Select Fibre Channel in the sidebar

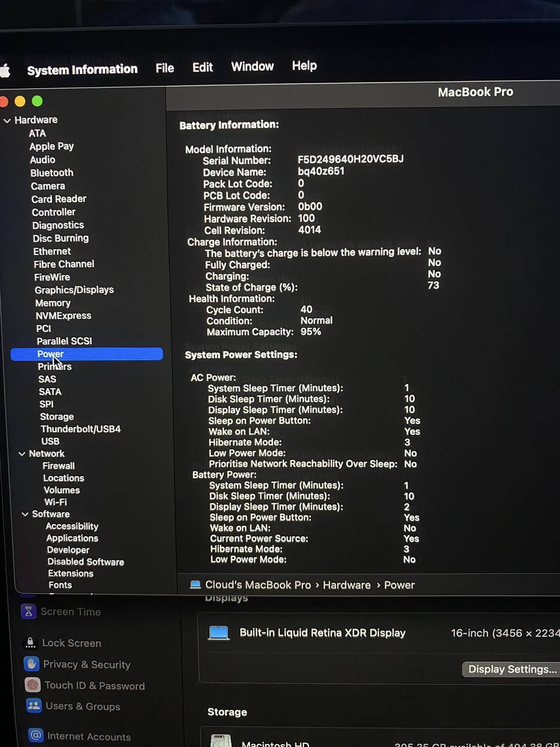64,264
